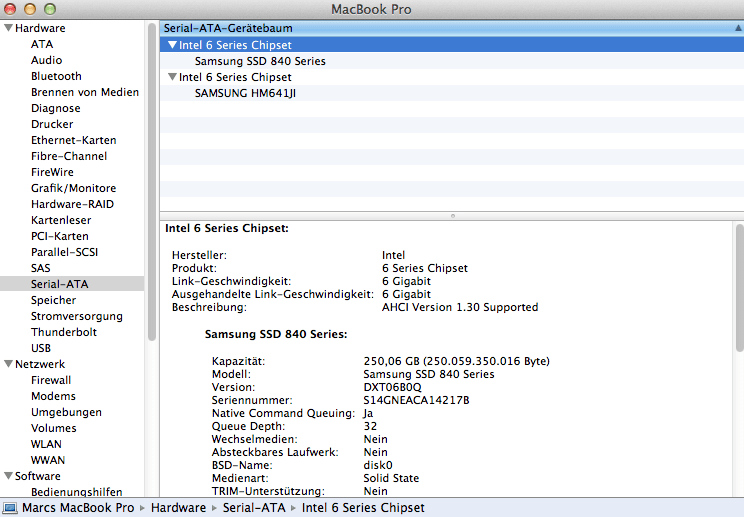Screen dimensions: 744x517
Task: Select Brennen von Medien
Action: (x=85, y=92)
